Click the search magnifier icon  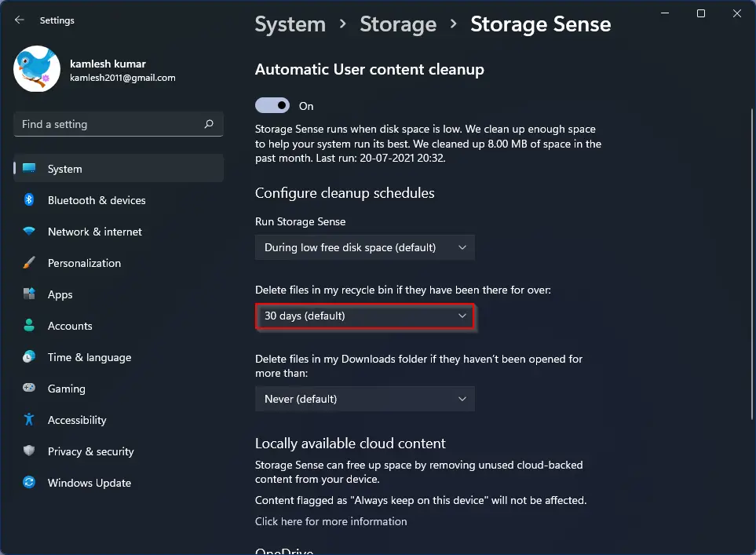coord(209,124)
